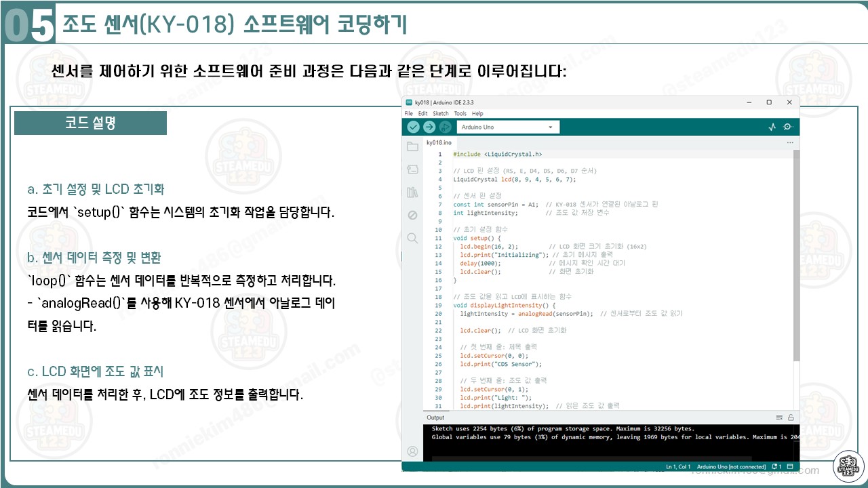Click the #include <LiquidCrystal.h> line

point(497,155)
